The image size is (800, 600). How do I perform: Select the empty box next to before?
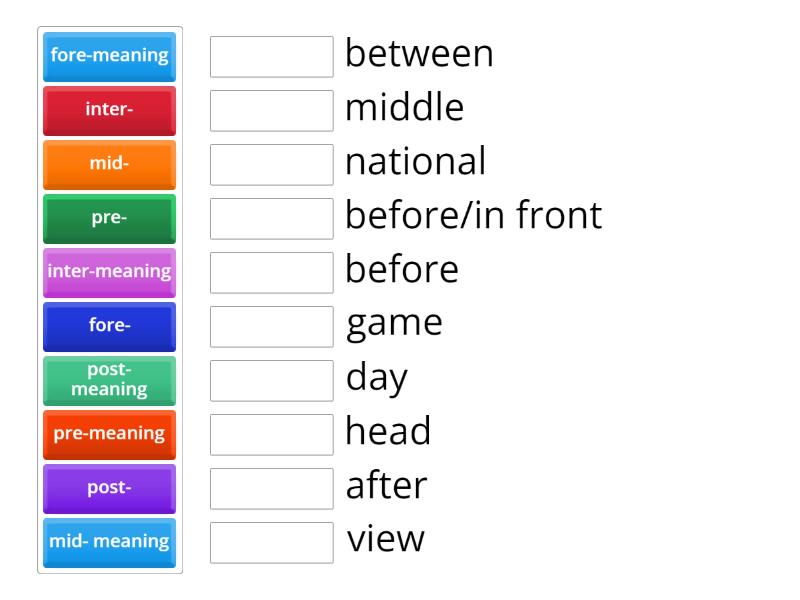271,273
